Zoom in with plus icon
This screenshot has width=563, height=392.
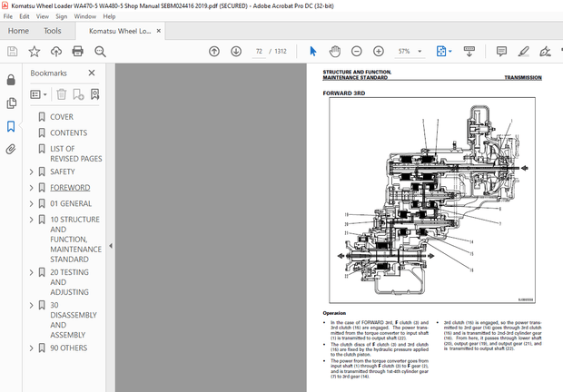coord(379,52)
